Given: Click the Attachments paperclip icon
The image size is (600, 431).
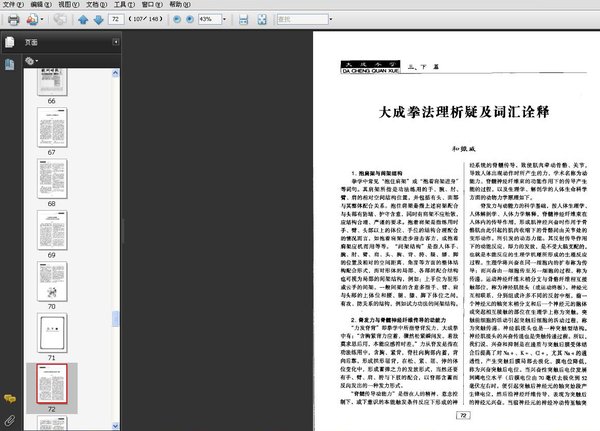Looking at the screenshot, I should point(10,421).
